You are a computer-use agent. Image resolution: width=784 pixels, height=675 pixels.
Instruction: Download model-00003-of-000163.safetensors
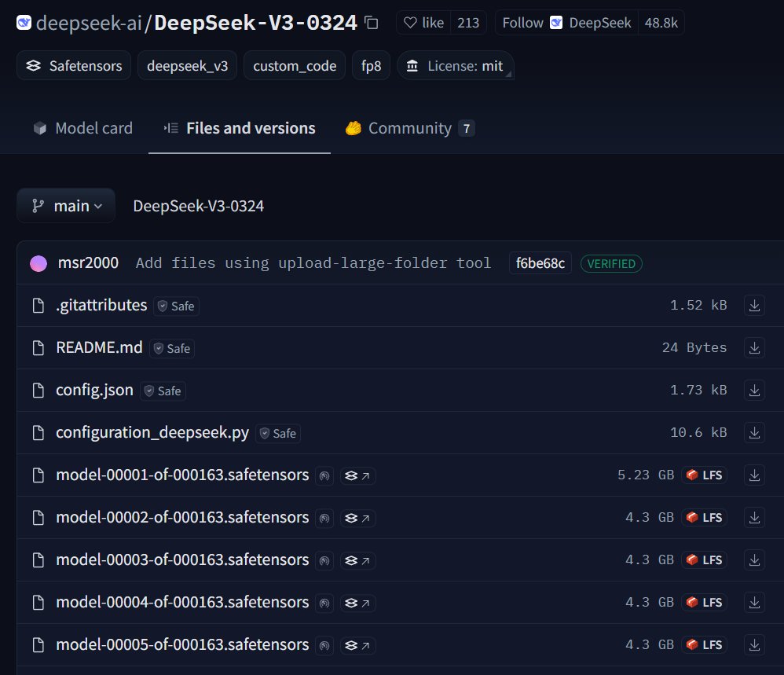(754, 560)
